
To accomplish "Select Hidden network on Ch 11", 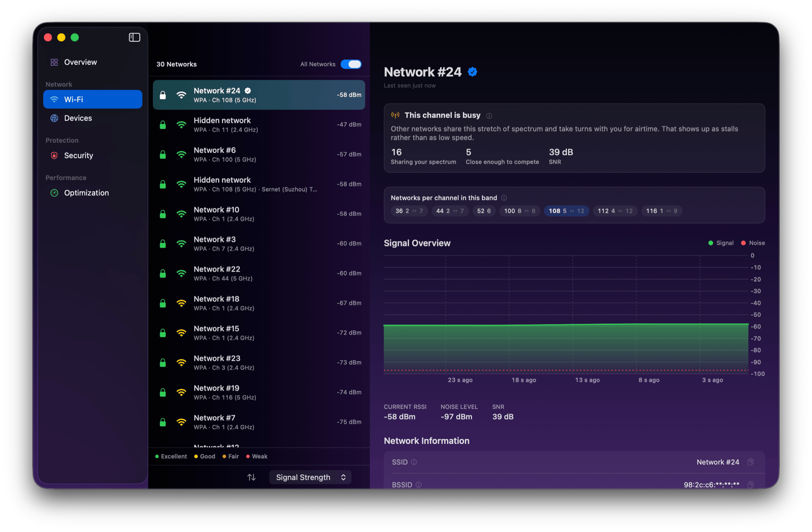I will click(x=259, y=125).
